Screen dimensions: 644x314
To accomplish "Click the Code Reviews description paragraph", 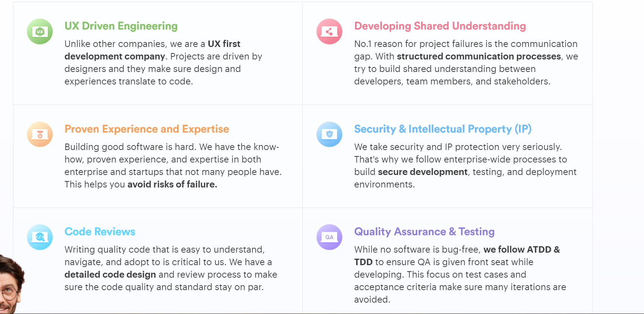I will click(171, 268).
